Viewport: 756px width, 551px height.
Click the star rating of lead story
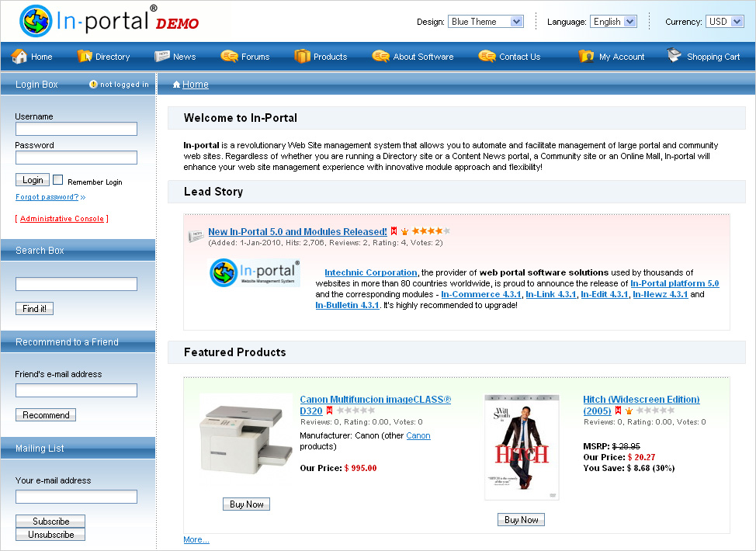pyautogui.click(x=431, y=231)
